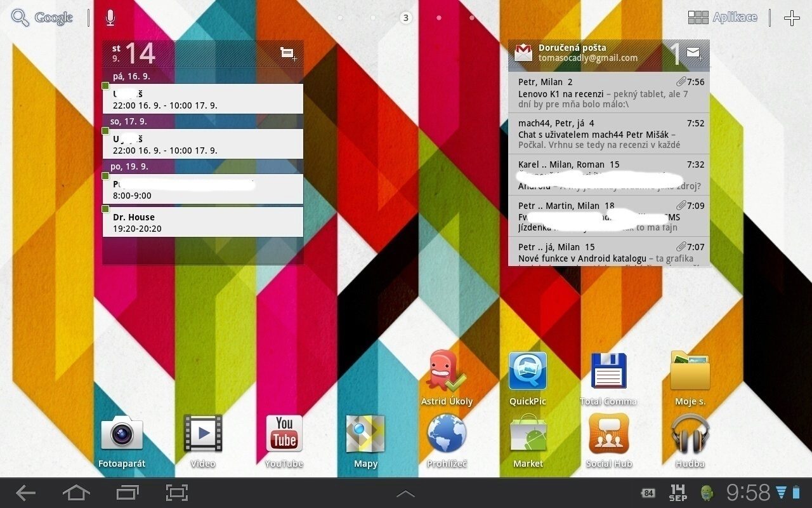The height and width of the screenshot is (508, 812).
Task: Open the Wi-Fi status indicator
Action: [781, 492]
